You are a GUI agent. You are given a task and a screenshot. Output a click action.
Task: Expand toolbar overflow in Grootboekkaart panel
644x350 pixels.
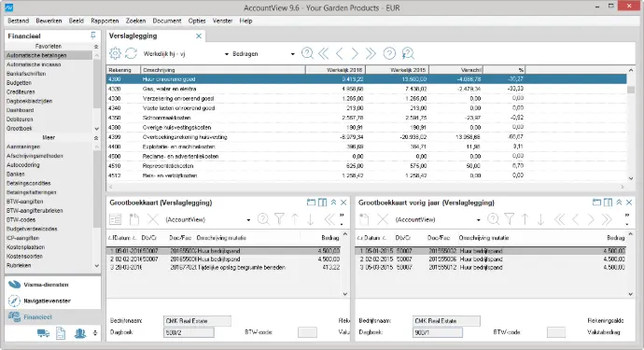point(342,219)
